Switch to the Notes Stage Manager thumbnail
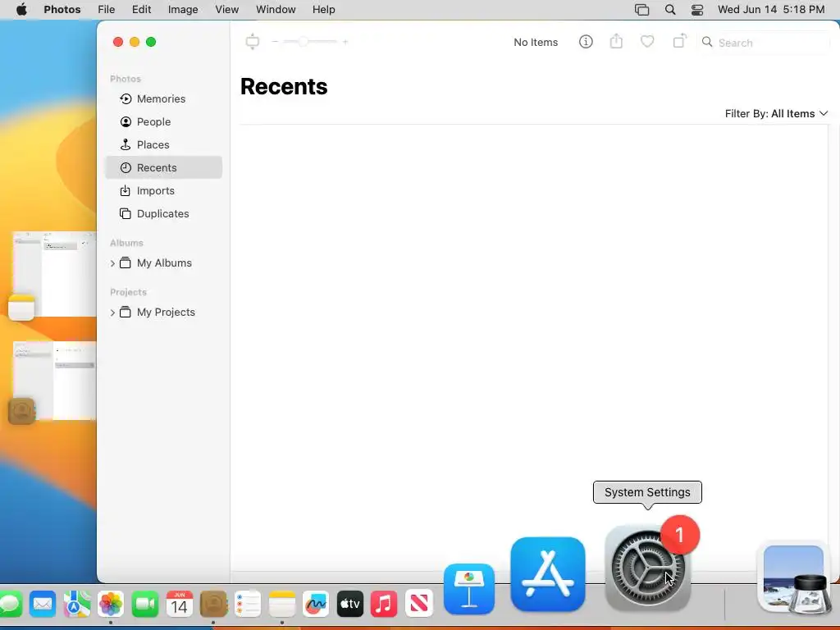The width and height of the screenshot is (840, 630). 53,275
